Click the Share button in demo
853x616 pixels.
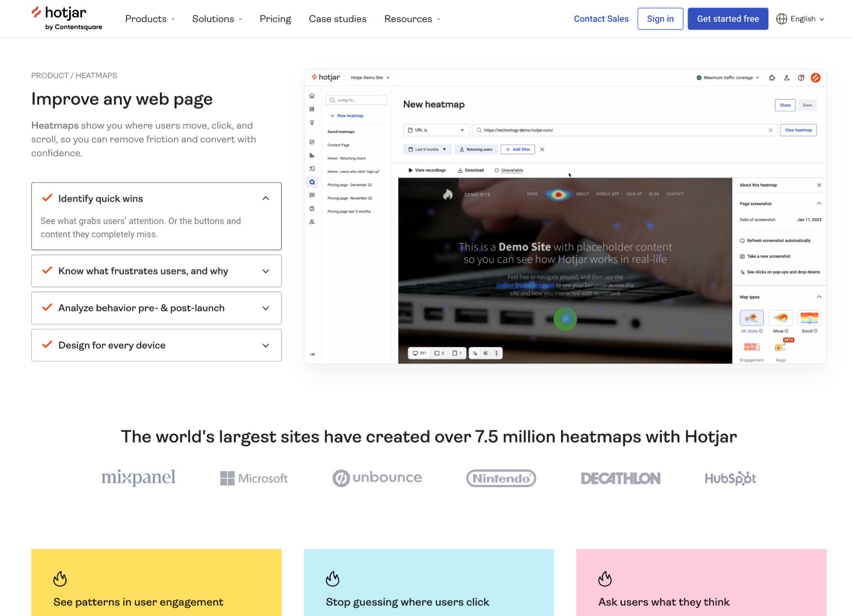coord(785,105)
